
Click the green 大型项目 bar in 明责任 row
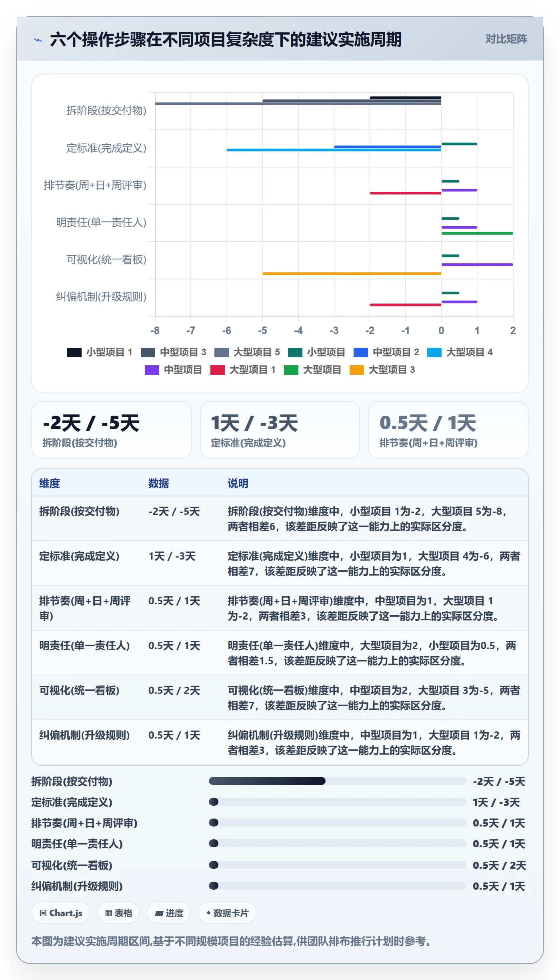coord(477,233)
